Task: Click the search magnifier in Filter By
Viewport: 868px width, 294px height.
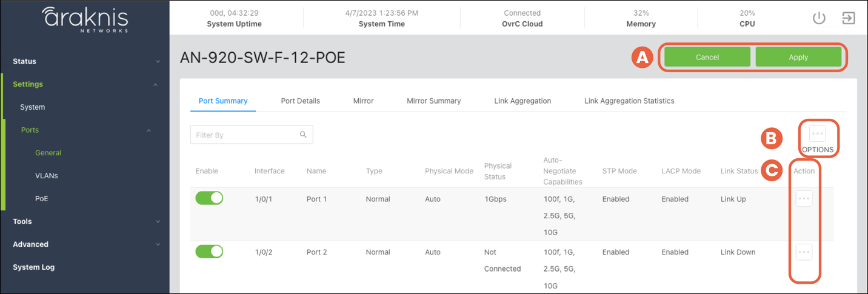Action: 303,135
